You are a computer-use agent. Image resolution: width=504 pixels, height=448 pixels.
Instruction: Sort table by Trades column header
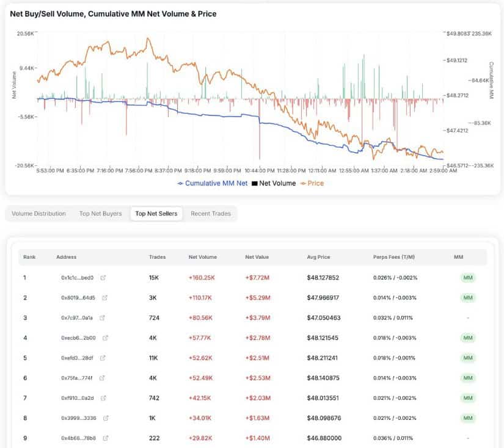156,257
